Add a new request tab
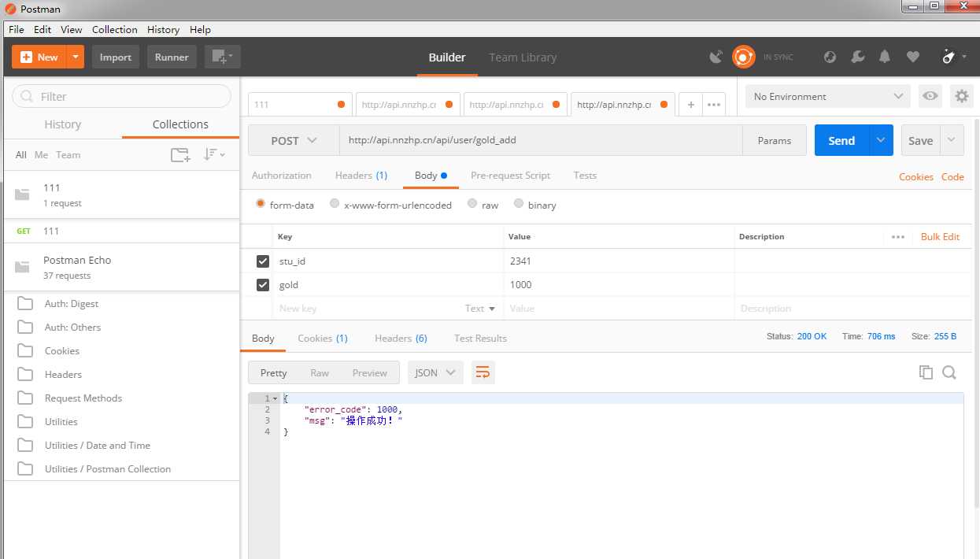The image size is (980, 559). point(690,104)
